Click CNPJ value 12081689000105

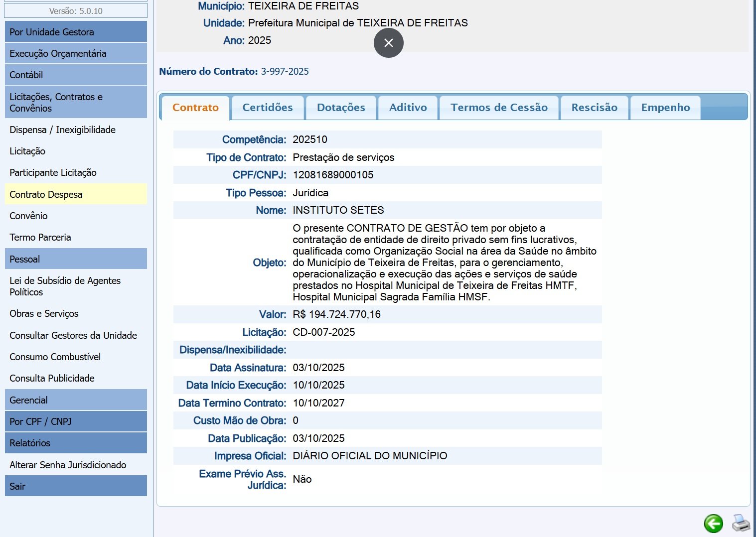pos(333,175)
